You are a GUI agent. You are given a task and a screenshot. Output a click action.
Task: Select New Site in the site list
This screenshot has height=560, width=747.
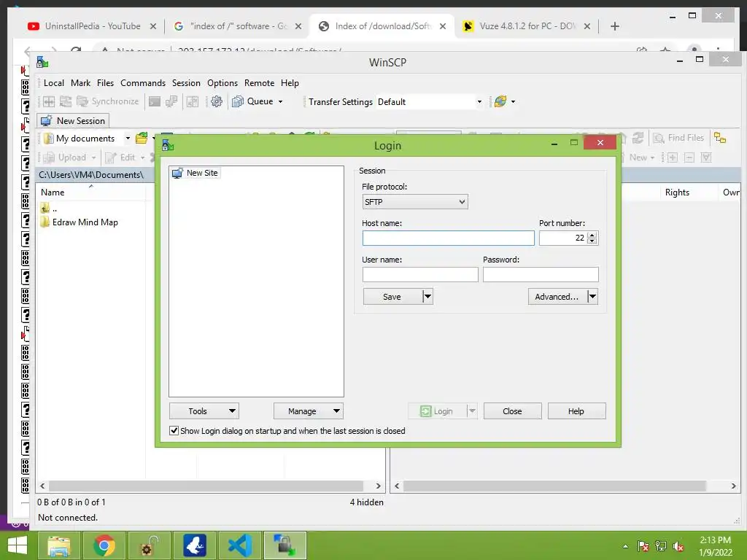coord(196,173)
